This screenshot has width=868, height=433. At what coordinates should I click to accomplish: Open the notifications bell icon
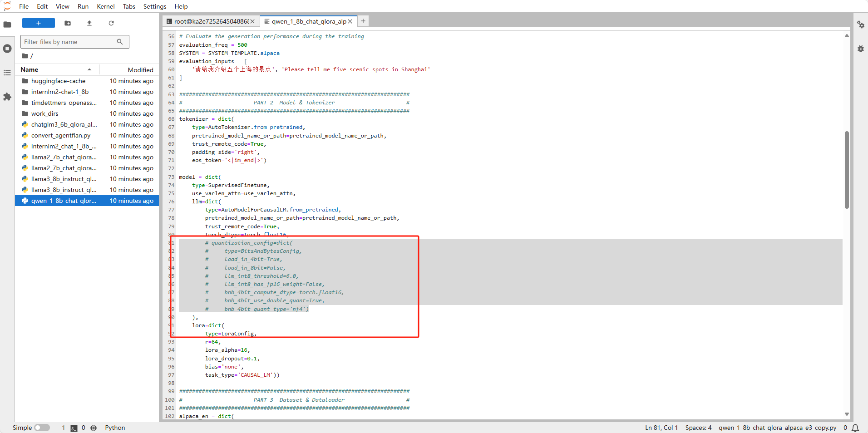(855, 428)
